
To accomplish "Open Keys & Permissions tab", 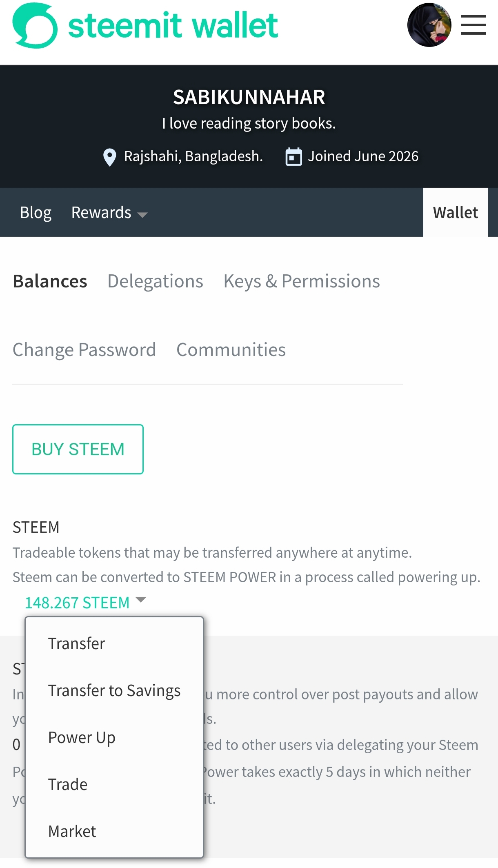I will pyautogui.click(x=302, y=281).
